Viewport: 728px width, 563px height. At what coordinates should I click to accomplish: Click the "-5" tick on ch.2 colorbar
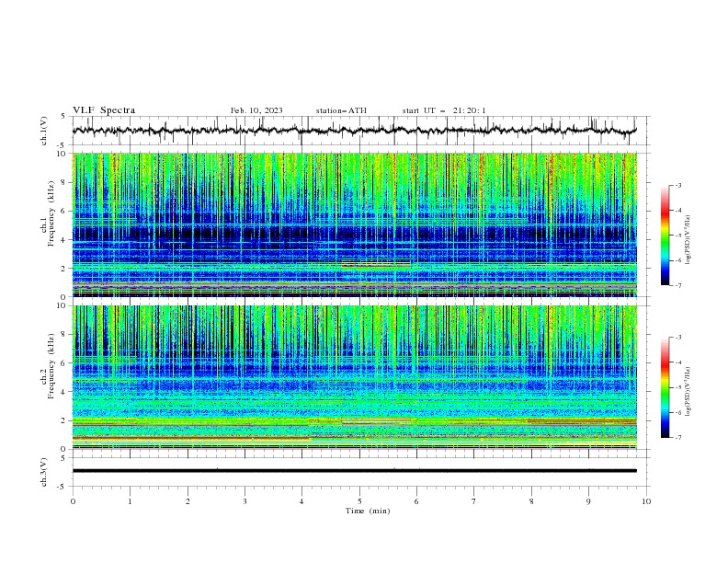(677, 387)
